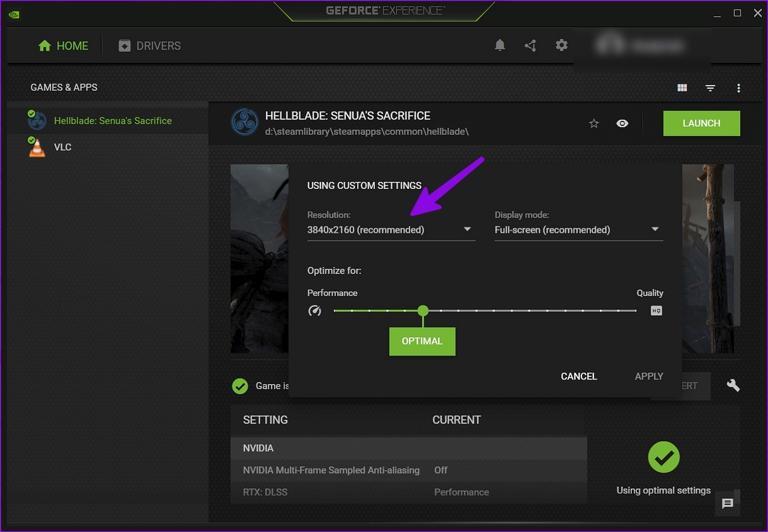Select Hellblade: Senua's Sacrifice in games list

(108, 121)
